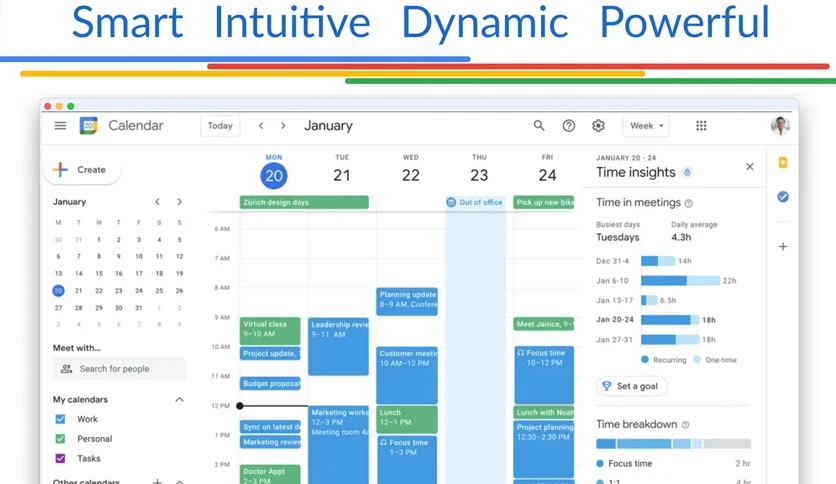The width and height of the screenshot is (836, 484).
Task: Open the Google apps grid
Action: [x=701, y=126]
